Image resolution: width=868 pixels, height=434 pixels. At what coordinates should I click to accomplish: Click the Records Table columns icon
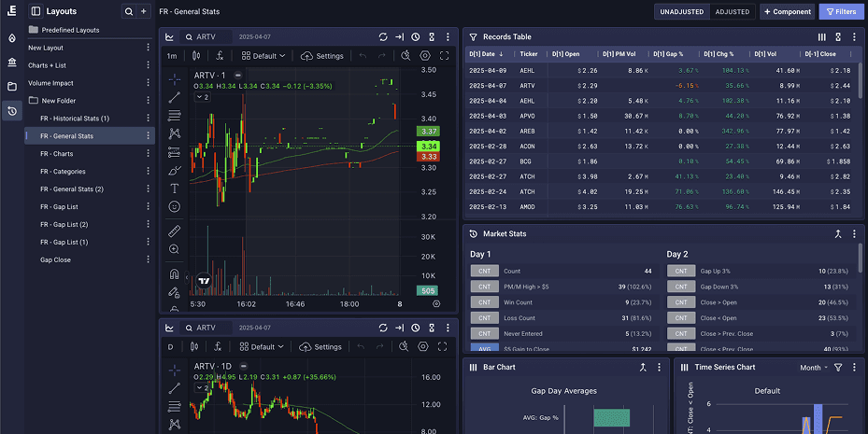(x=822, y=37)
